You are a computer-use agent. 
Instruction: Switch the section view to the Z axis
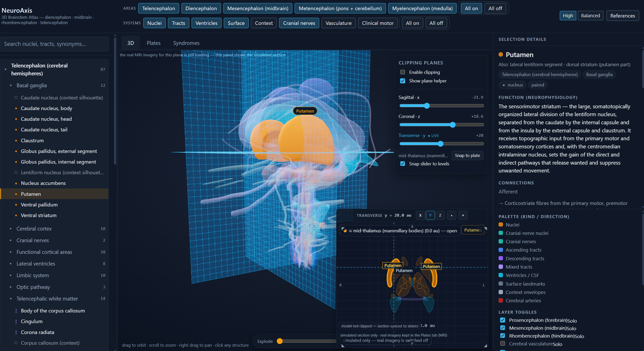pos(440,215)
